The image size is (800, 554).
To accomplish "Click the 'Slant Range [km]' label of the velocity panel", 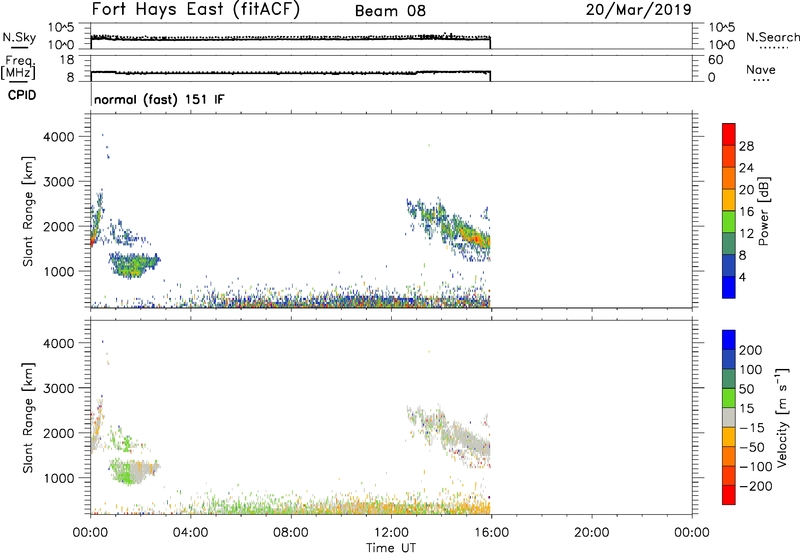I will tap(28, 418).
